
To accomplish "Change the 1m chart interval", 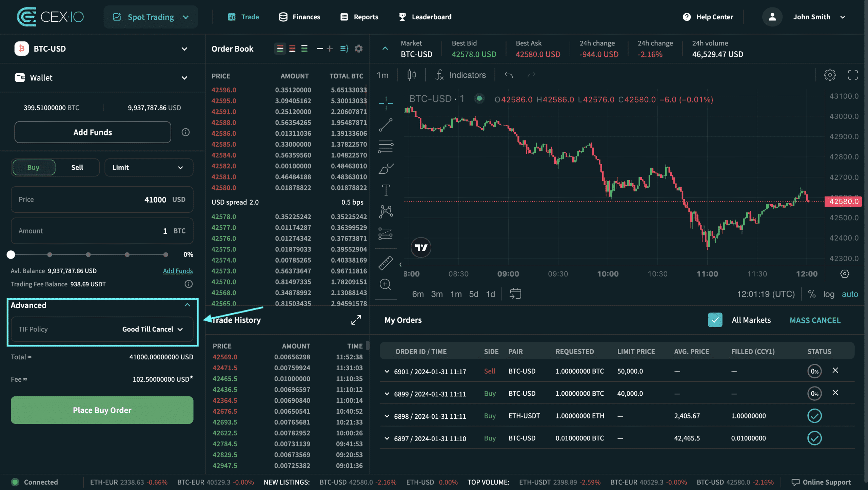I will 382,75.
